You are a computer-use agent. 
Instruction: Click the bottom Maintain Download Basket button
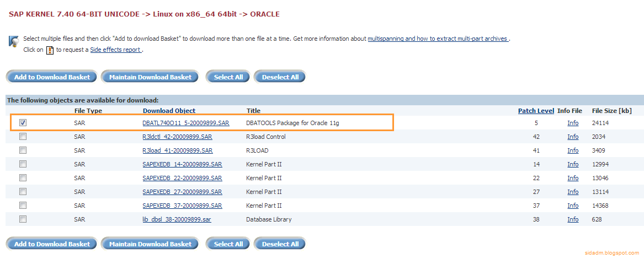150,244
